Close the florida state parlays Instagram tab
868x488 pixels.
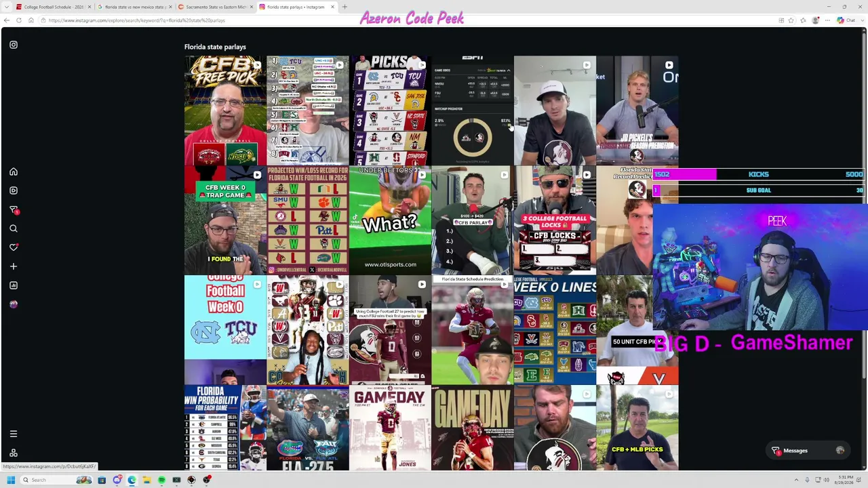(332, 7)
